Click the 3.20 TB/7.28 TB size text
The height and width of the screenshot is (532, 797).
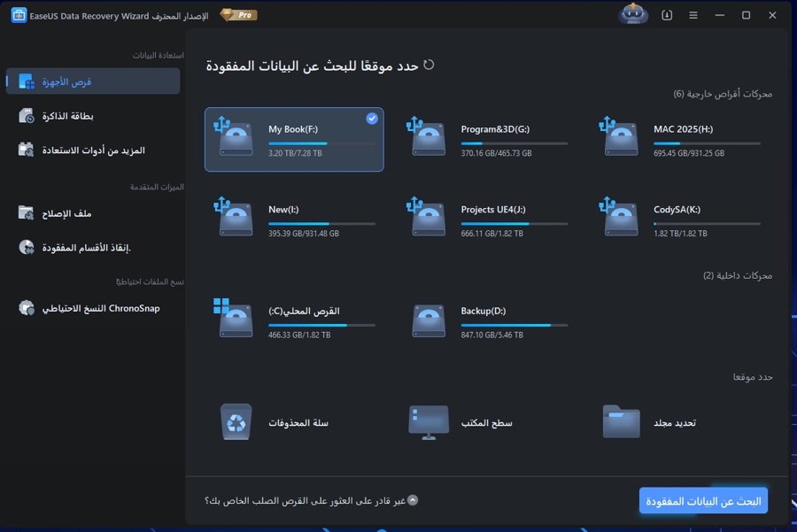point(295,153)
